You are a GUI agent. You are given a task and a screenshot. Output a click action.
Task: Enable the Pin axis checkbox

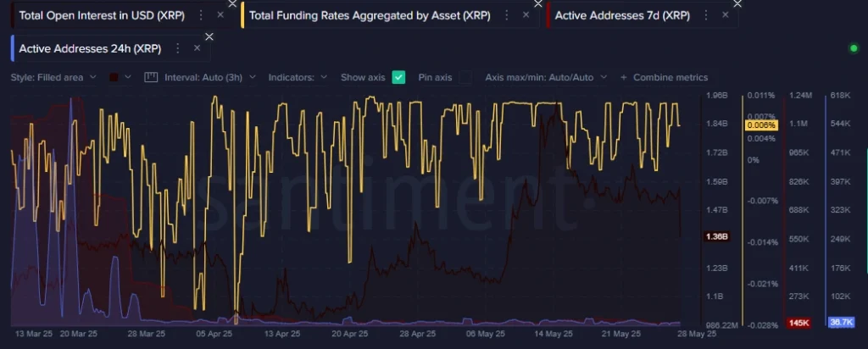[x=466, y=77]
